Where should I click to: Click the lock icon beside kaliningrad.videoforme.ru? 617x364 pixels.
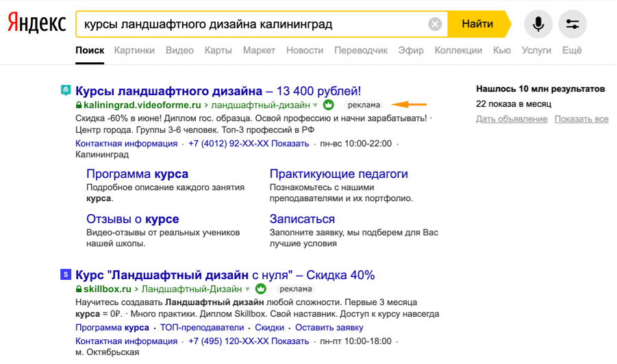[x=79, y=105]
